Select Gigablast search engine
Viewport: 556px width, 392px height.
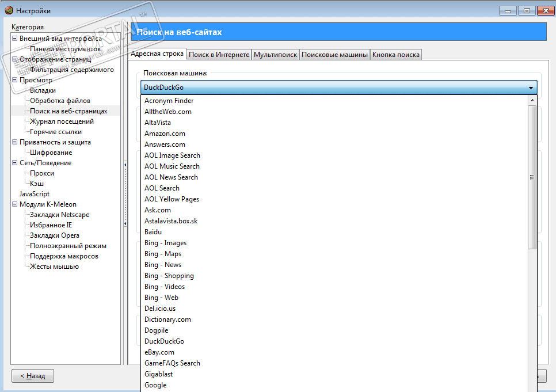pos(334,374)
